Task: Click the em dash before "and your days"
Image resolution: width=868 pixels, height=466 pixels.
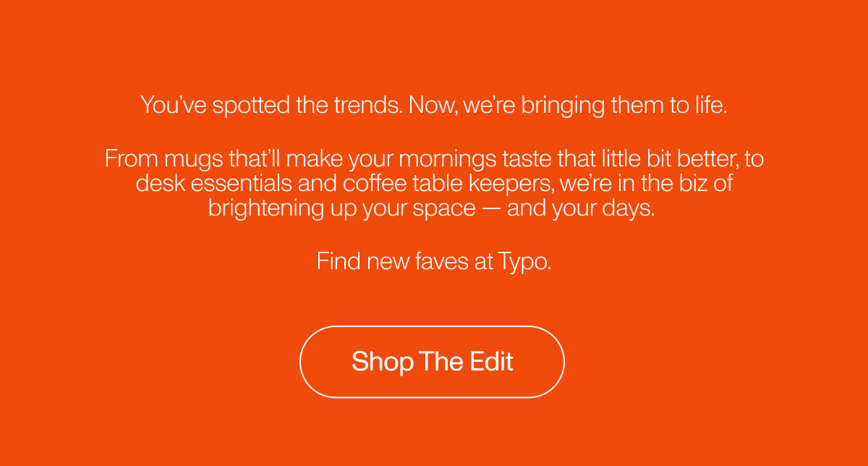Action: click(x=491, y=209)
